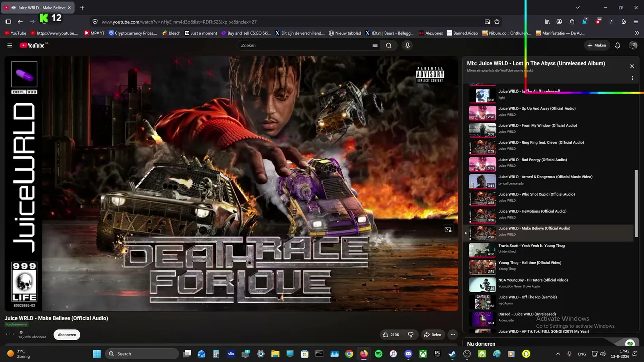Open the bleach bookmark

(171, 33)
